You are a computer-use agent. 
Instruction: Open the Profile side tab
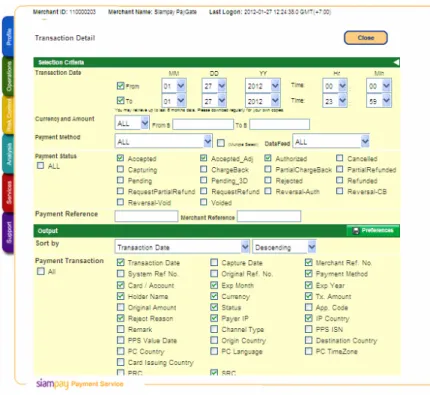pyautogui.click(x=8, y=37)
